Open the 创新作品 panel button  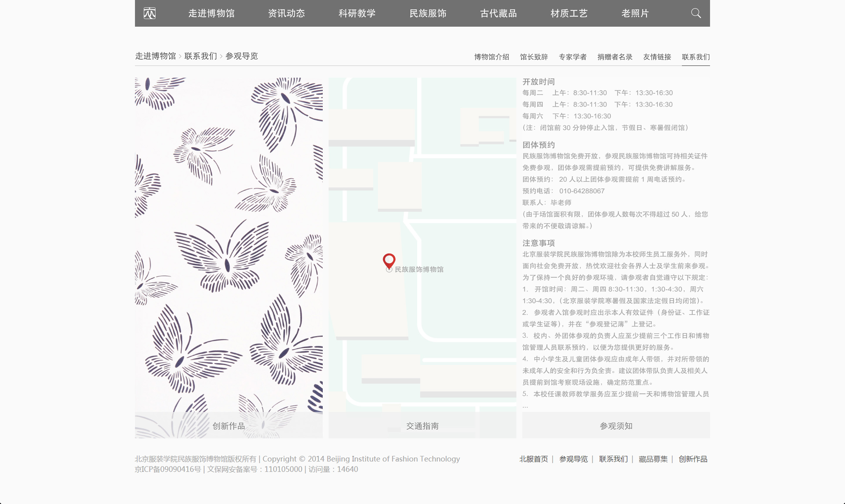click(229, 425)
